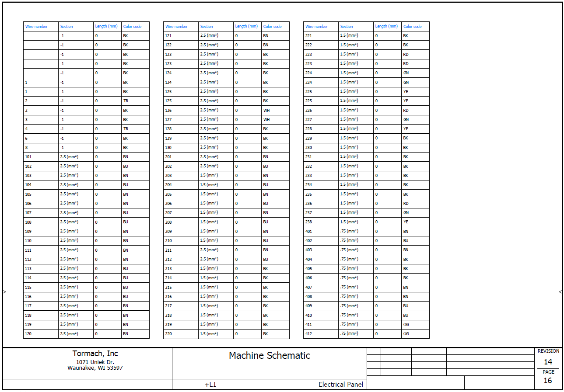Click revision number 14
Viewport: 564px width, 392px height.
[548, 362]
